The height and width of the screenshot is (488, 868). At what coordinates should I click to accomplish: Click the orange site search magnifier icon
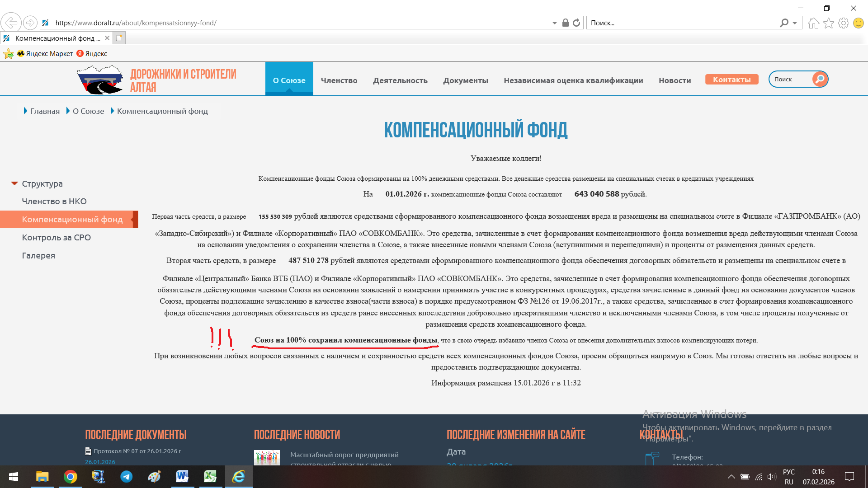820,79
